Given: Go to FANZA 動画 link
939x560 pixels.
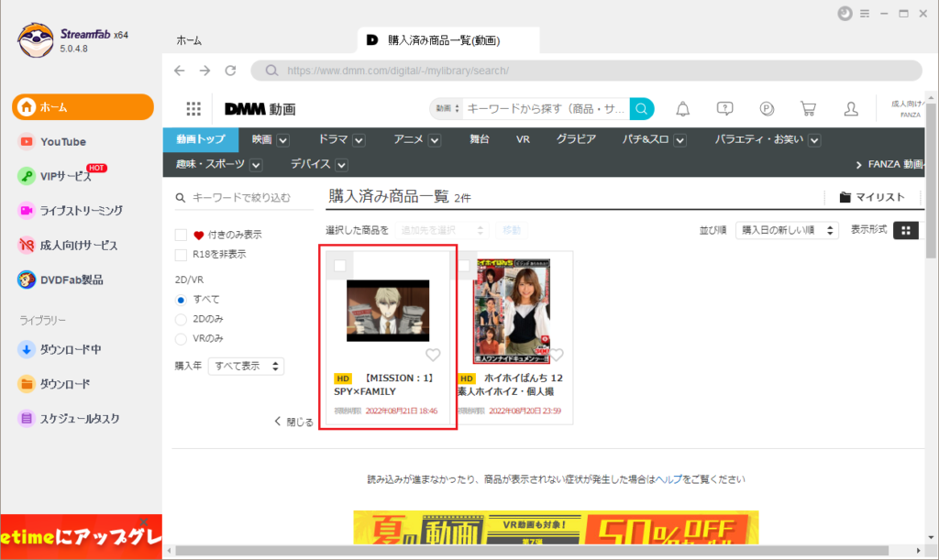Looking at the screenshot, I should coord(890,165).
